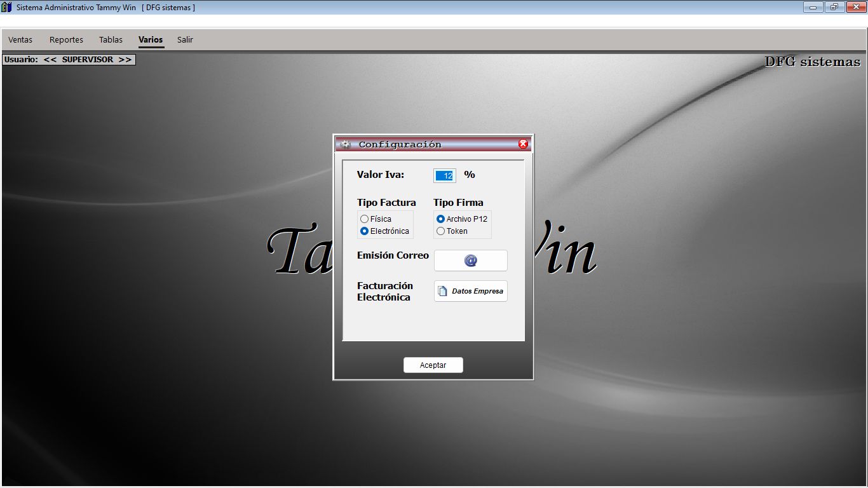Click the Emisión Correo label

(393, 255)
